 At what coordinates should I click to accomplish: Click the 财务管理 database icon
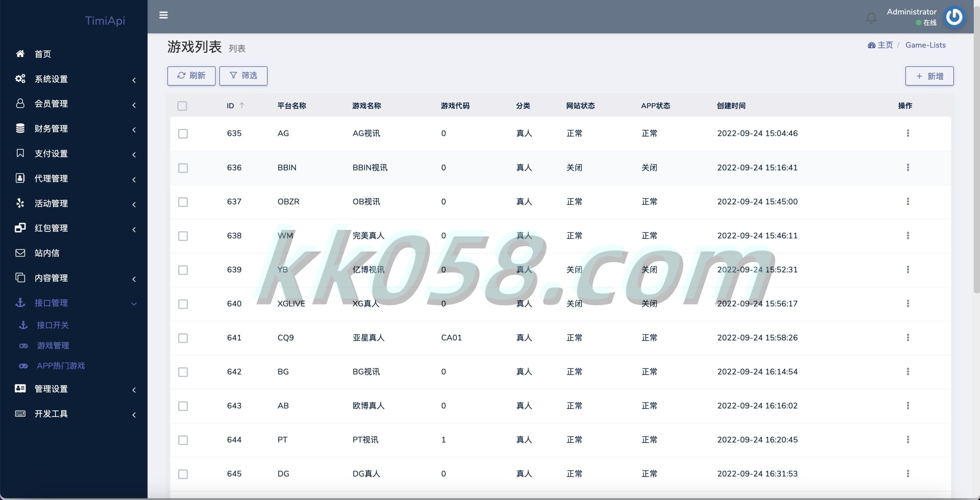tap(20, 128)
